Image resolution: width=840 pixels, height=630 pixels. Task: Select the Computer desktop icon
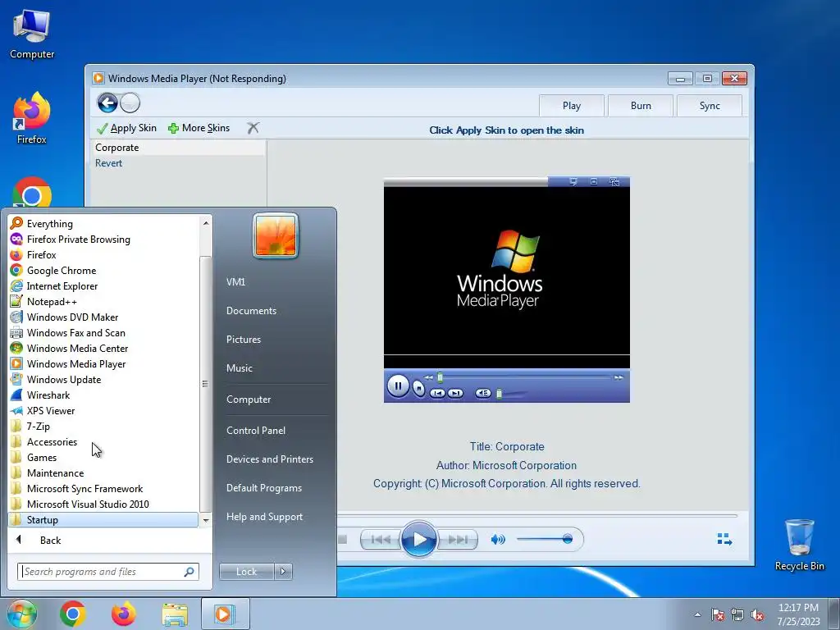click(x=32, y=34)
